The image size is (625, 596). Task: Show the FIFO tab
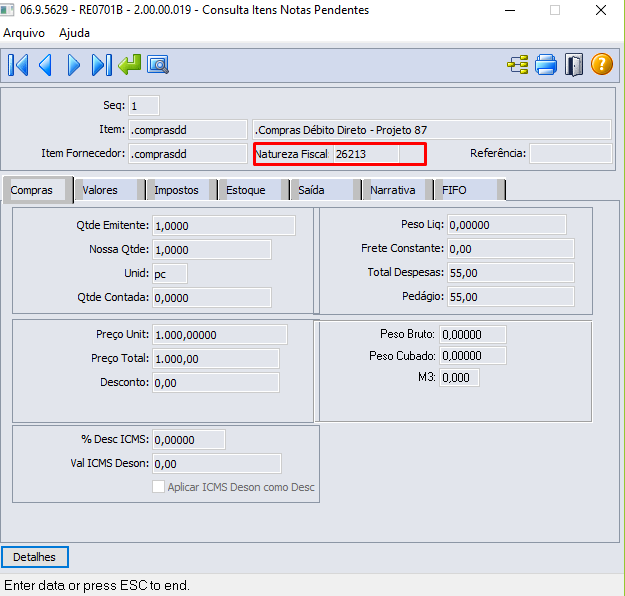470,190
